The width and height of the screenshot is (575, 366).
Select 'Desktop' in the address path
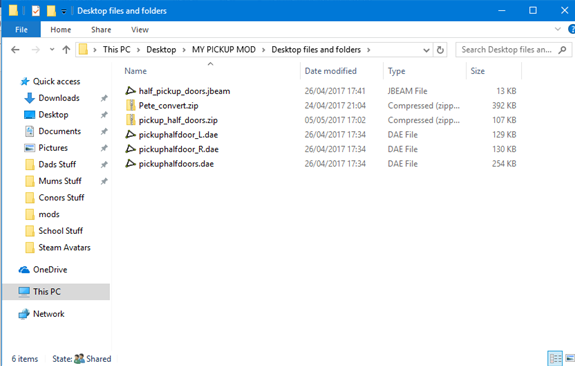161,50
